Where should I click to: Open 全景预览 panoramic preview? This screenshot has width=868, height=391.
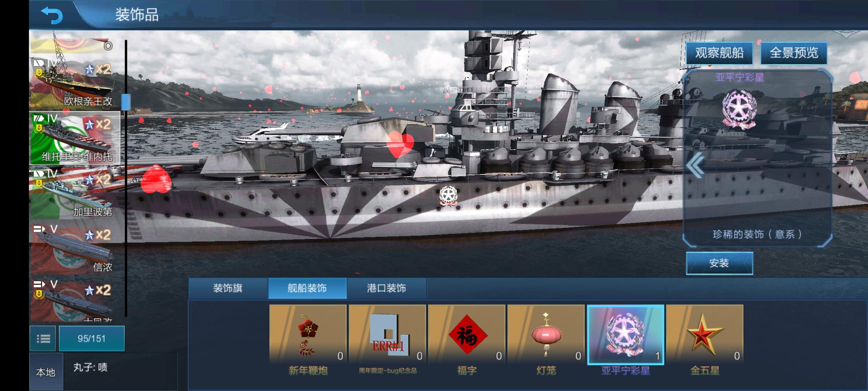coord(794,53)
